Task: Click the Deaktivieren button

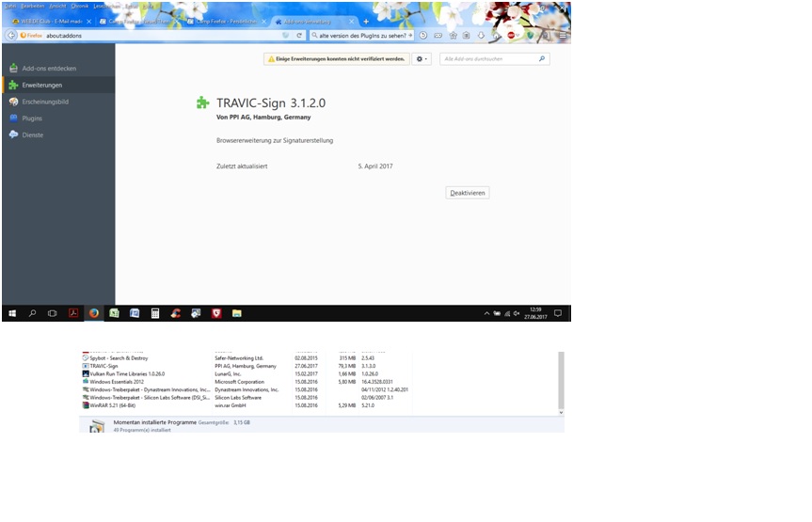Action: pyautogui.click(x=467, y=193)
